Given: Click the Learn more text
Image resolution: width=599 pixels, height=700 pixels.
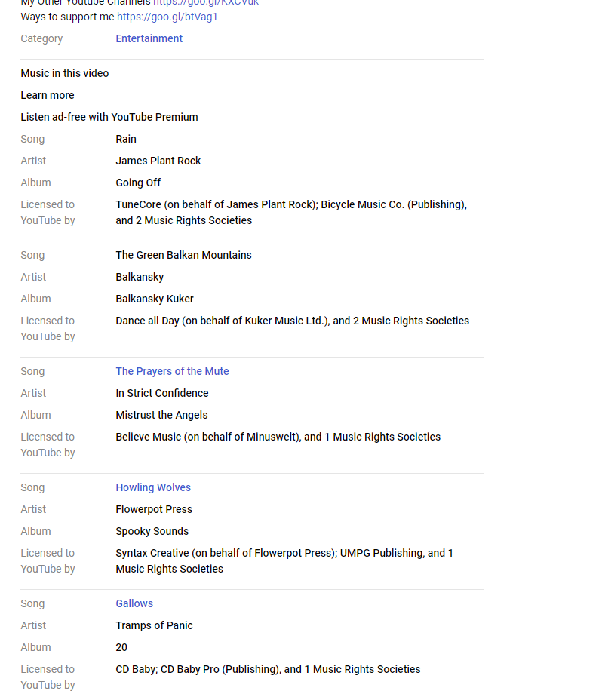Looking at the screenshot, I should [48, 95].
